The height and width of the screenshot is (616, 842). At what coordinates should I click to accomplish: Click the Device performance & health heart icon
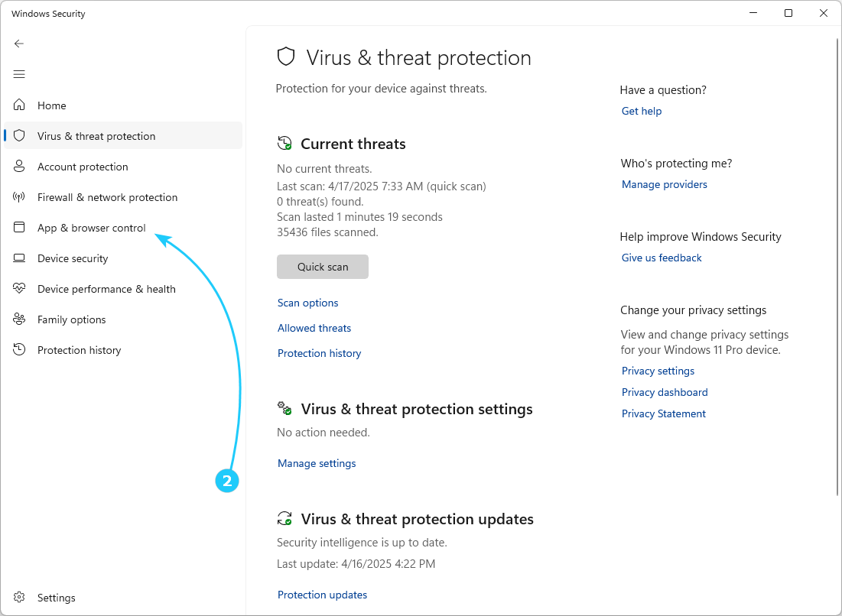(x=19, y=289)
